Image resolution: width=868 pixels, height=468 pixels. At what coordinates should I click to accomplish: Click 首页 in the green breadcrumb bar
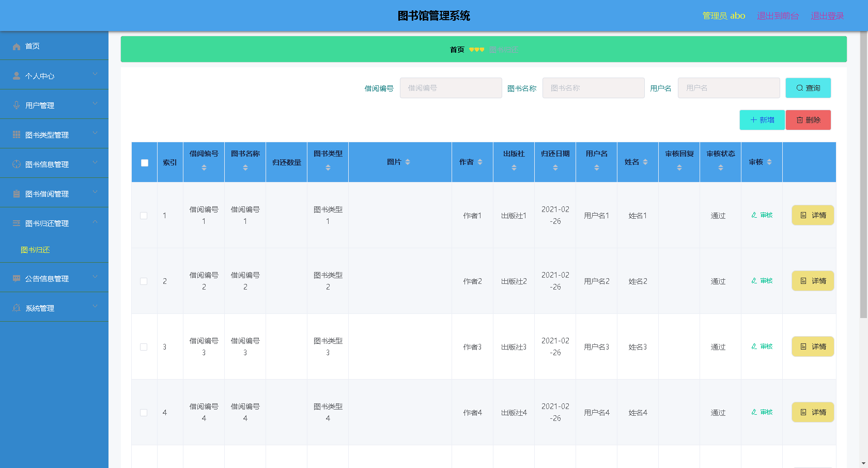coord(457,50)
